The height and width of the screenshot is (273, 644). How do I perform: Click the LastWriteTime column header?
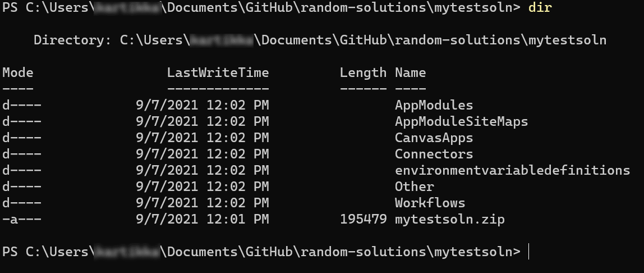[x=218, y=73]
